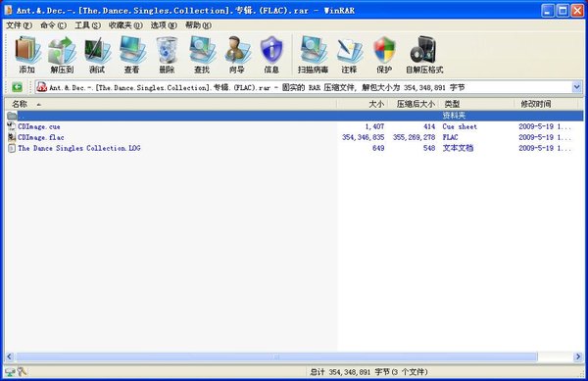The width and height of the screenshot is (588, 381).
Task: Click the right scroll arrow
Action: 578,357
